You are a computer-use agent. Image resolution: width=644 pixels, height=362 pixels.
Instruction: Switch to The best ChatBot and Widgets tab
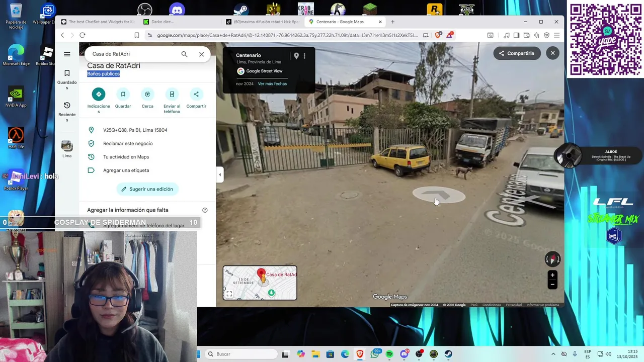pyautogui.click(x=97, y=22)
